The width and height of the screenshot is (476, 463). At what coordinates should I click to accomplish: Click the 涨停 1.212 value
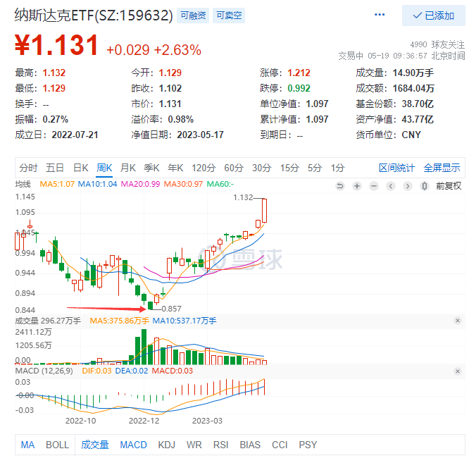tap(299, 73)
